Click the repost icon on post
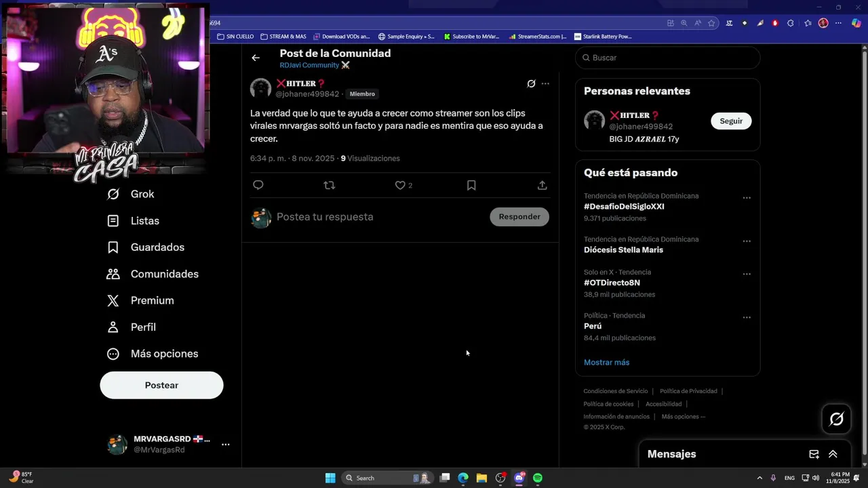The height and width of the screenshot is (488, 868). click(330, 185)
